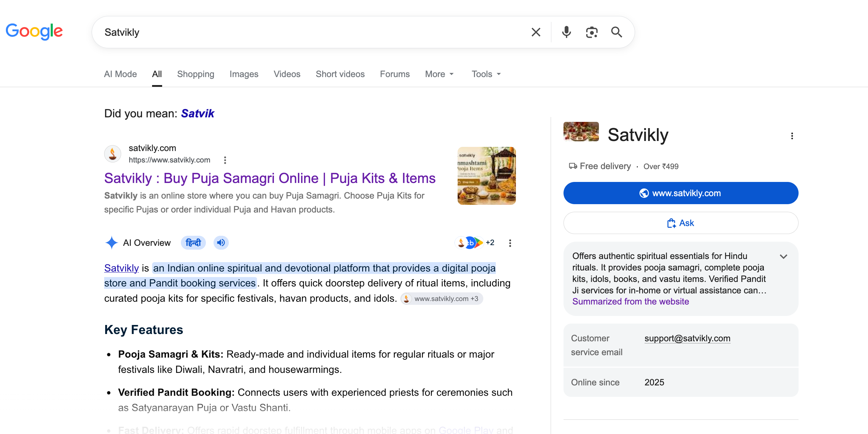The height and width of the screenshot is (434, 868).
Task: Switch to the Shopping tab
Action: (196, 74)
